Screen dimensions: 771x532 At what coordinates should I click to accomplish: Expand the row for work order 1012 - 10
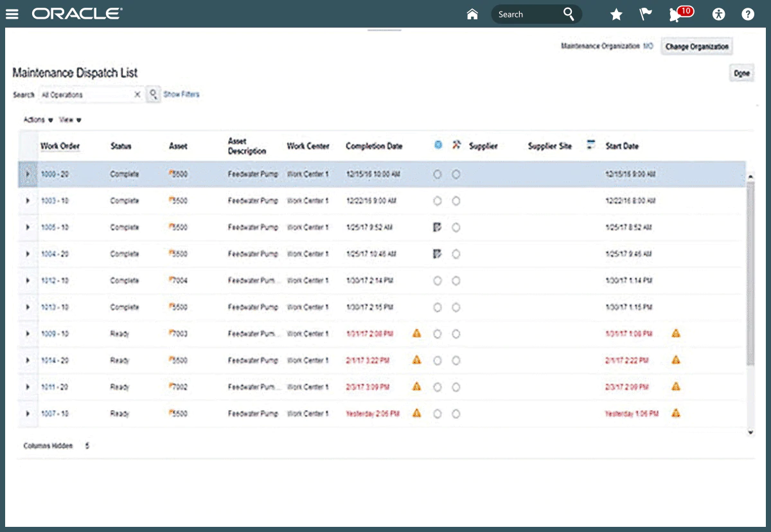coord(27,281)
